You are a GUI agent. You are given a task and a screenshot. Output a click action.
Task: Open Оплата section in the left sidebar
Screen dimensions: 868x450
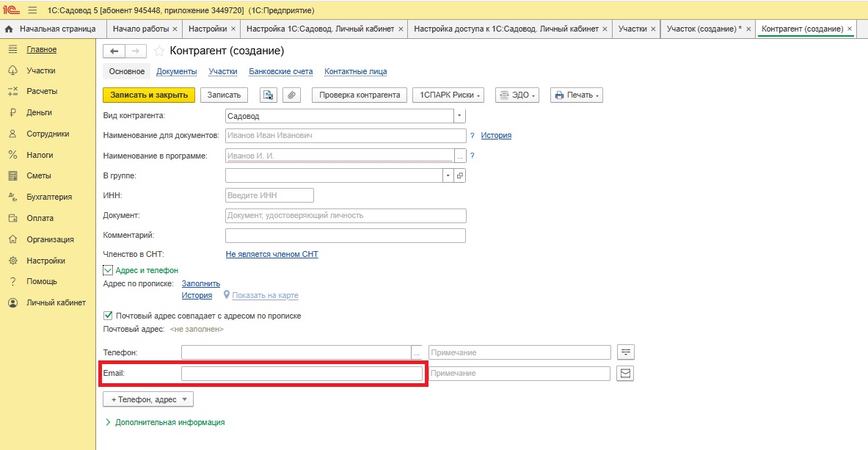40,218
